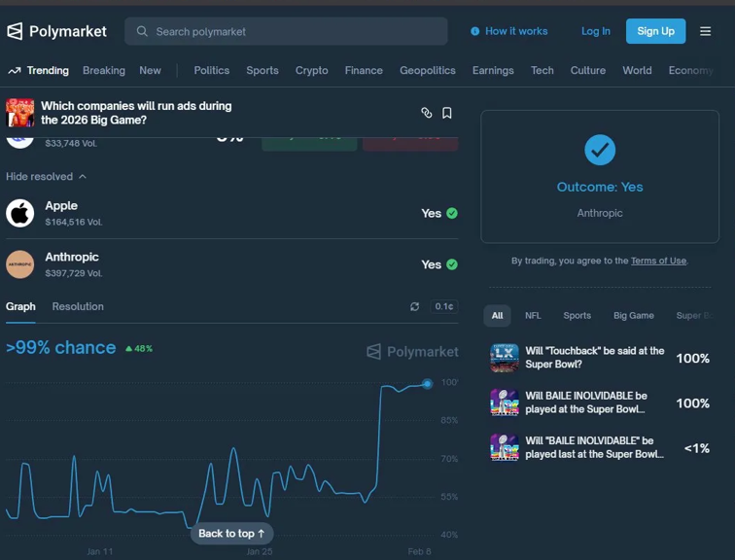Open the How it works link

(516, 31)
